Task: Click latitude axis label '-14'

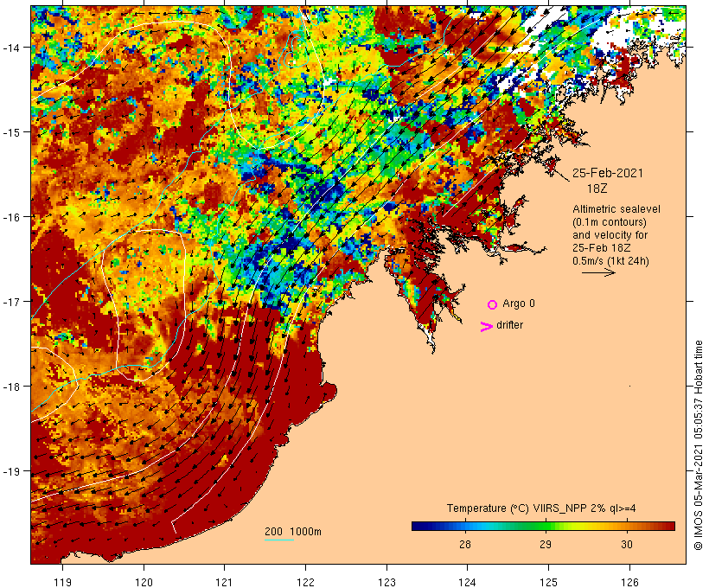Action: point(10,47)
